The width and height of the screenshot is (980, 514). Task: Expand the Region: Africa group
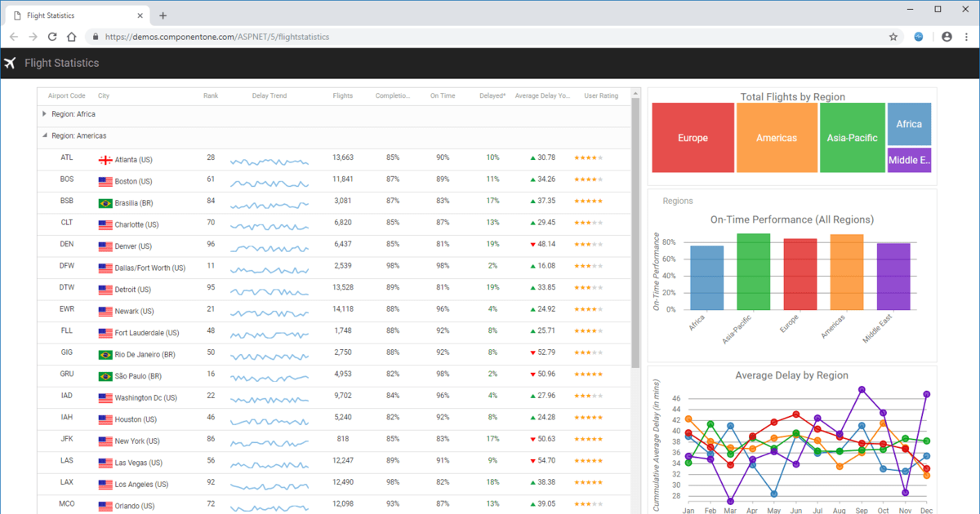(x=43, y=114)
